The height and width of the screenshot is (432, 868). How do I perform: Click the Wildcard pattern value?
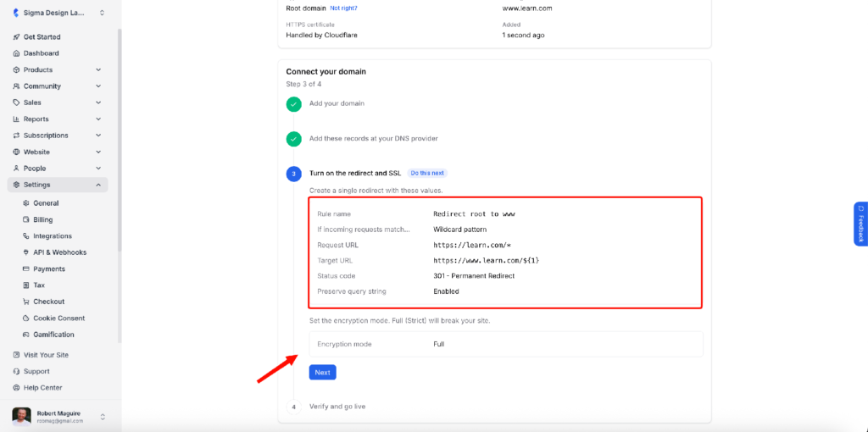click(x=460, y=229)
